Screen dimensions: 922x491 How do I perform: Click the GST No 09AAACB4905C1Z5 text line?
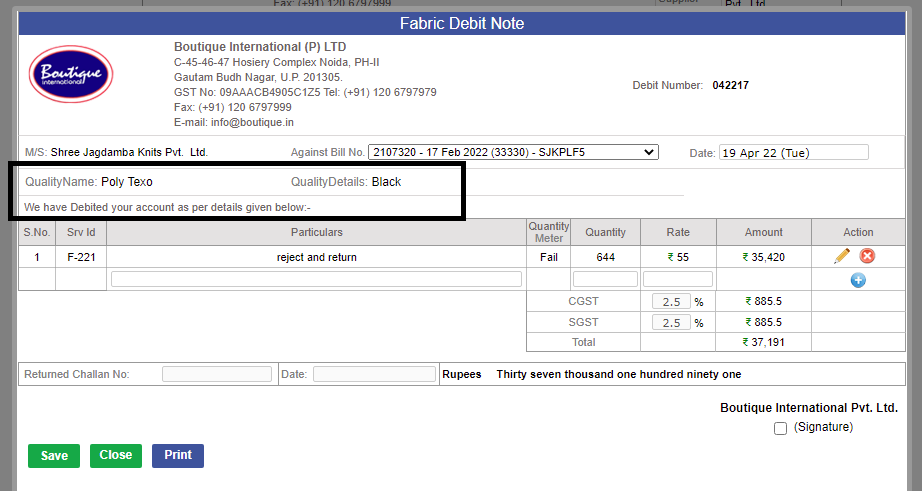pos(305,92)
